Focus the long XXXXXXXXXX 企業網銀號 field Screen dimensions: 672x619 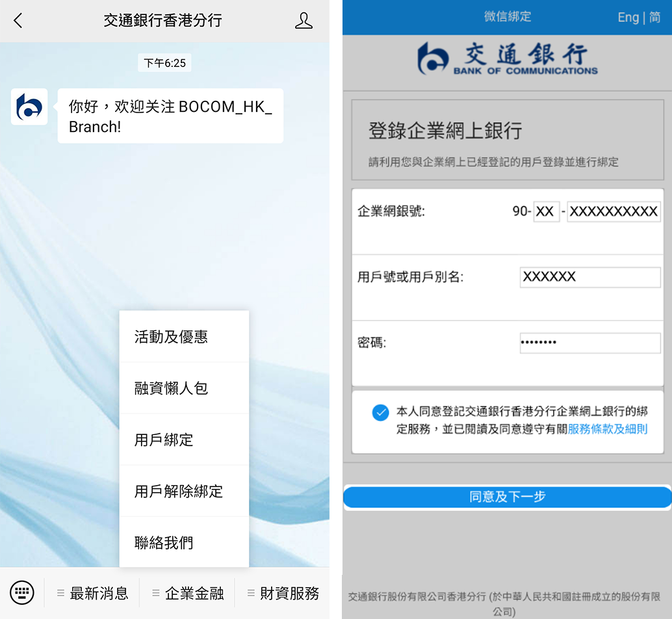614,211
